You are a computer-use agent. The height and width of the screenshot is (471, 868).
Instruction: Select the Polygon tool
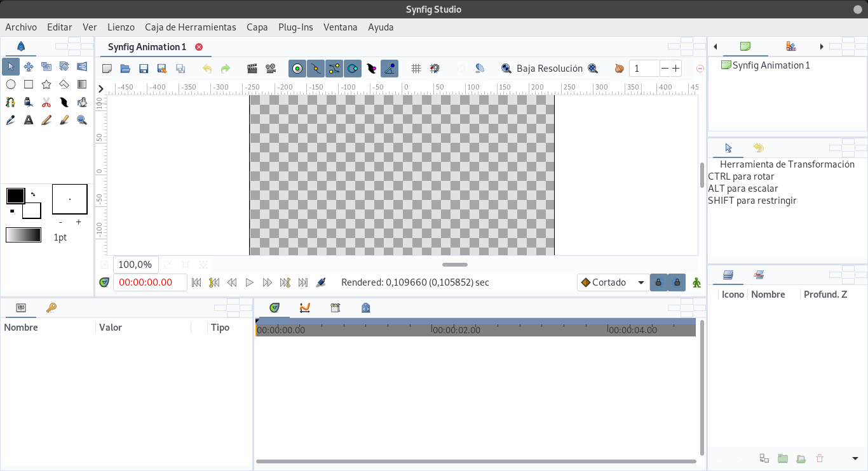[64, 84]
